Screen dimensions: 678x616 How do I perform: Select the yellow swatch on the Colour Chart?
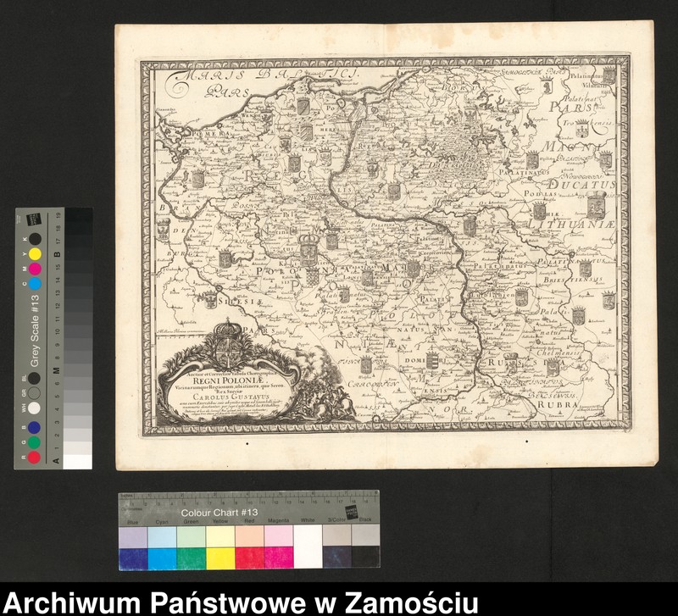(x=220, y=558)
